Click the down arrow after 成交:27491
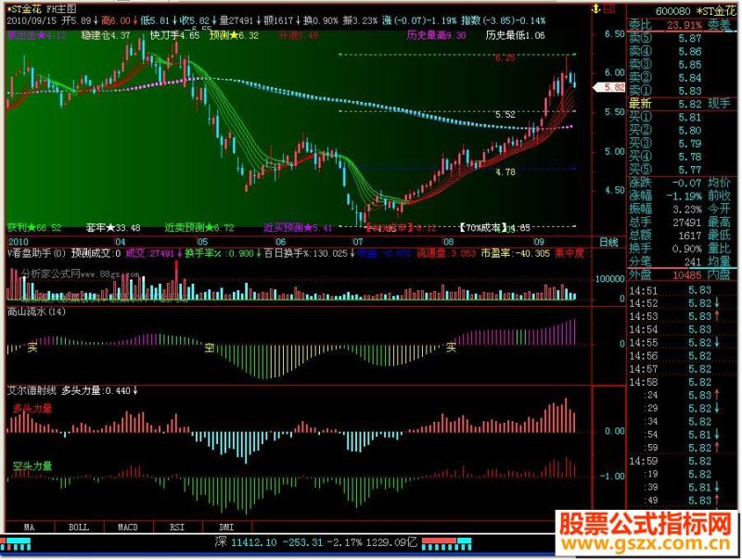The height and width of the screenshot is (560, 742). point(179,254)
